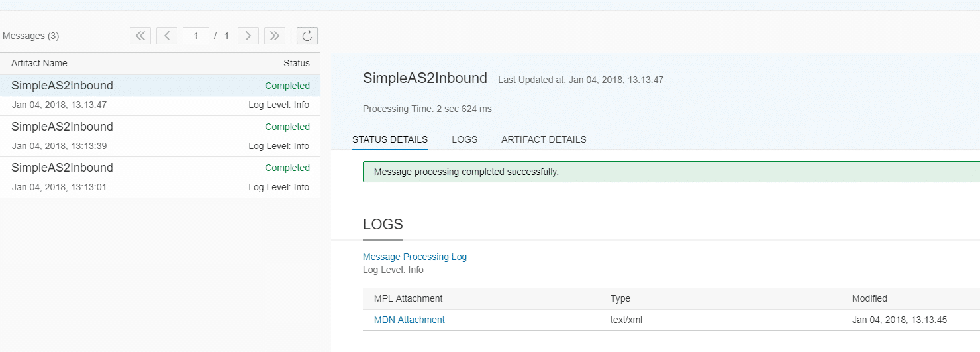Viewport: 980px width, 352px height.
Task: Open the MDN Attachment link
Action: coord(409,320)
